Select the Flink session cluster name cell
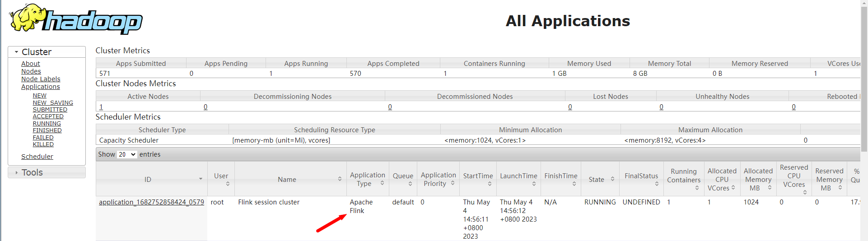Viewport: 868px width, 241px height. pyautogui.click(x=269, y=202)
